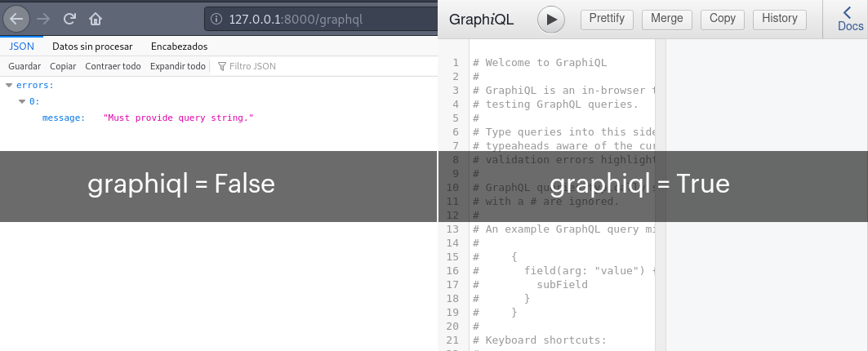Collapse the errors node in JSON tree

click(x=9, y=85)
